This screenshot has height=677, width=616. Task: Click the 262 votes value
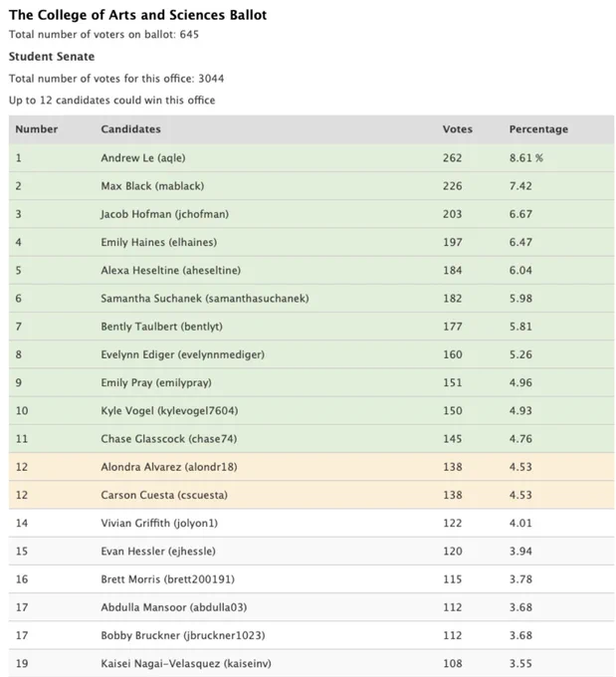pos(452,158)
